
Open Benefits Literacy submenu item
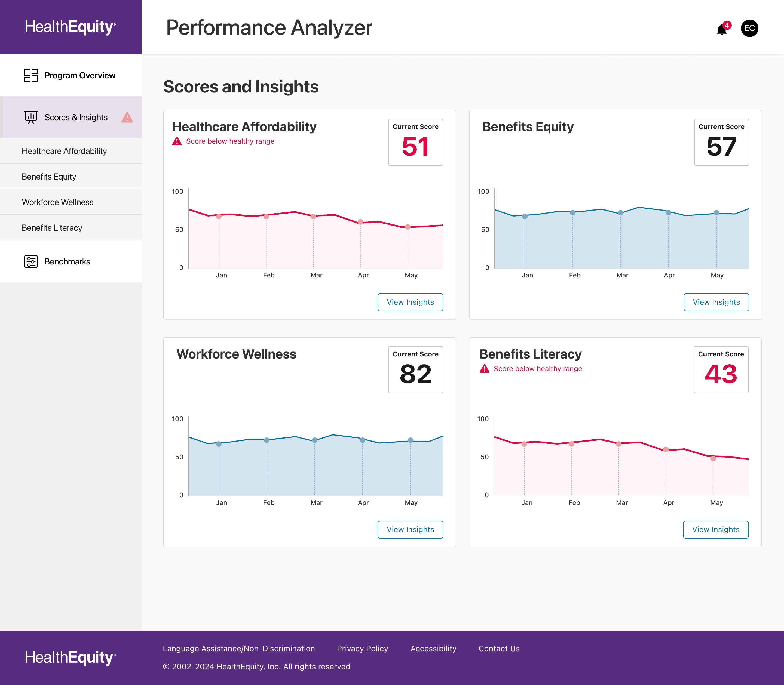coord(71,228)
